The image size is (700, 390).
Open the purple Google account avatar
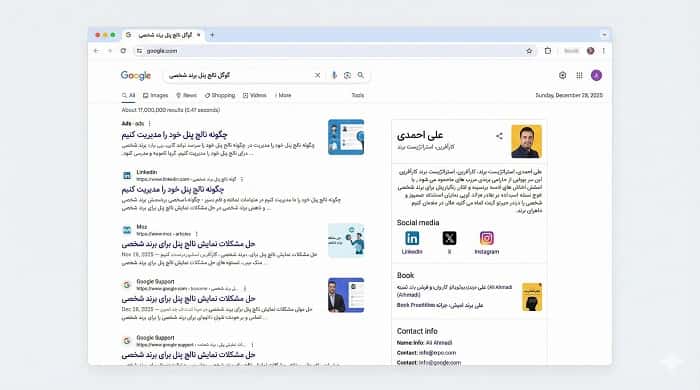click(596, 75)
